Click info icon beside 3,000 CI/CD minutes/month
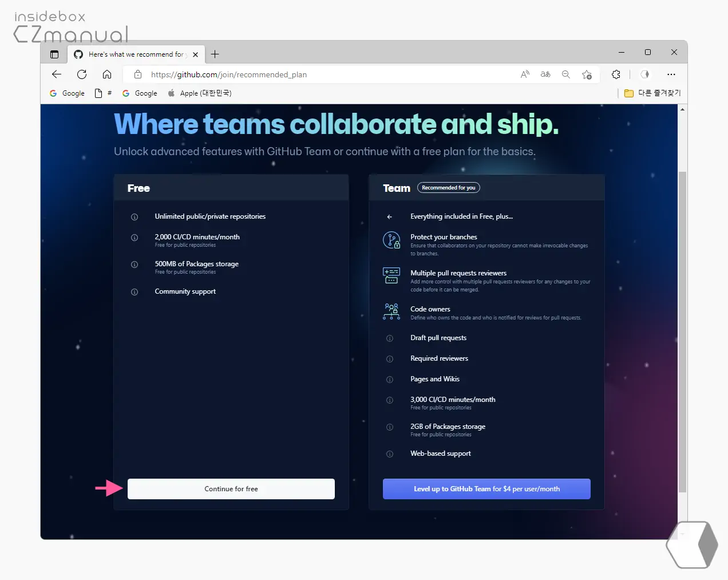 click(390, 400)
